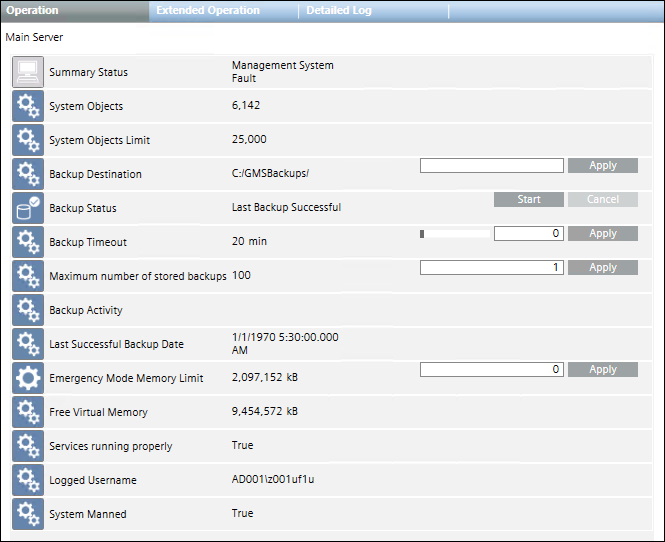Viewport: 665px width, 542px height.
Task: Apply the maximum stored backups value
Action: click(602, 268)
